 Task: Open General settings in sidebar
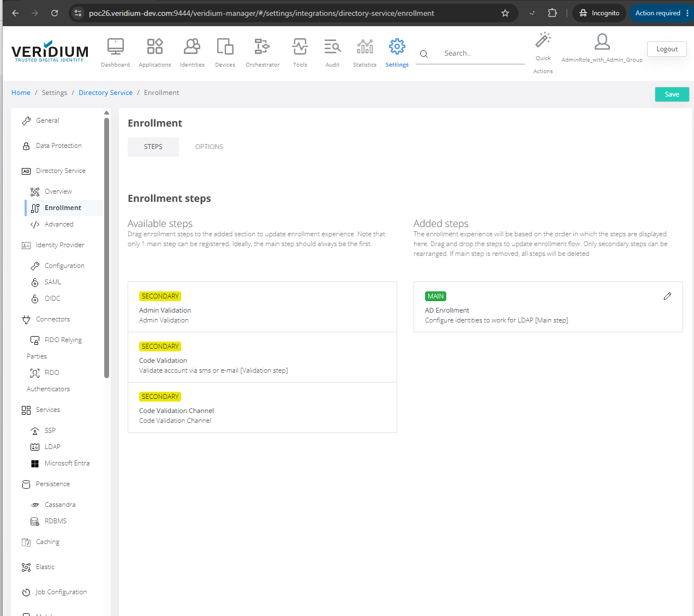coord(47,121)
